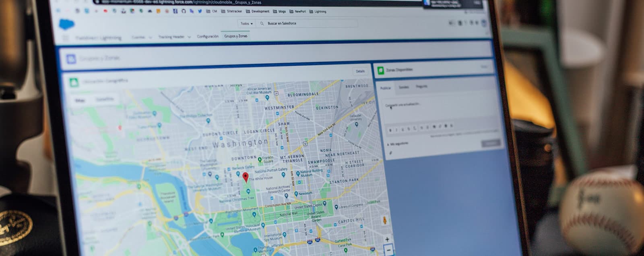This screenshot has width=644, height=256.
Task: Switch map to Mapa view
Action: tap(80, 100)
